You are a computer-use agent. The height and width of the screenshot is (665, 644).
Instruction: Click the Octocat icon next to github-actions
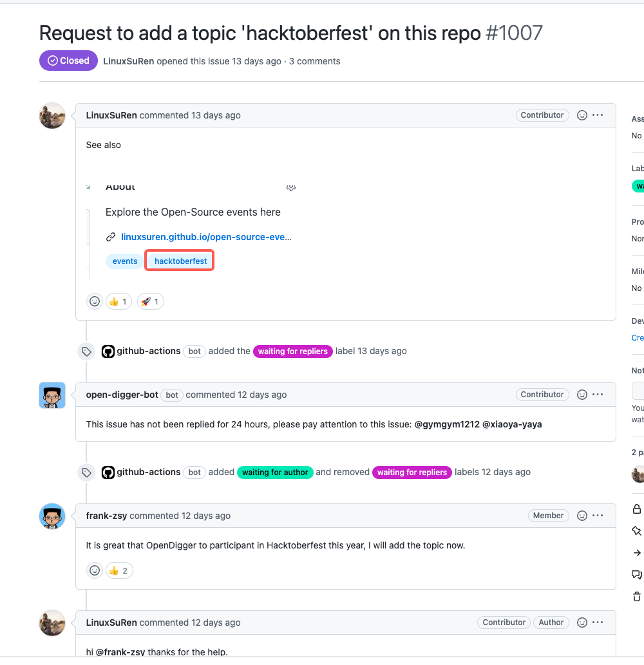(108, 351)
